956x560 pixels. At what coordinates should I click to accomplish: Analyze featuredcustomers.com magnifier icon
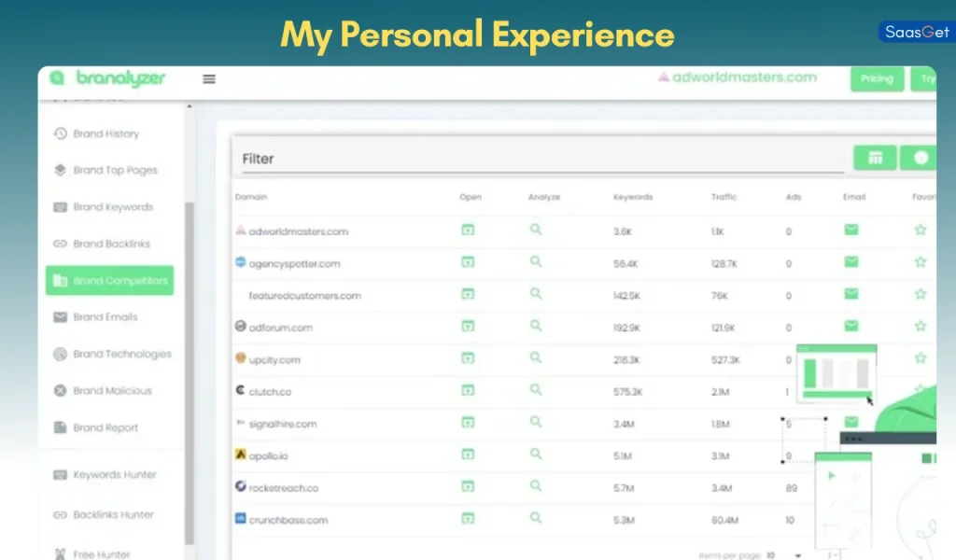click(x=536, y=294)
